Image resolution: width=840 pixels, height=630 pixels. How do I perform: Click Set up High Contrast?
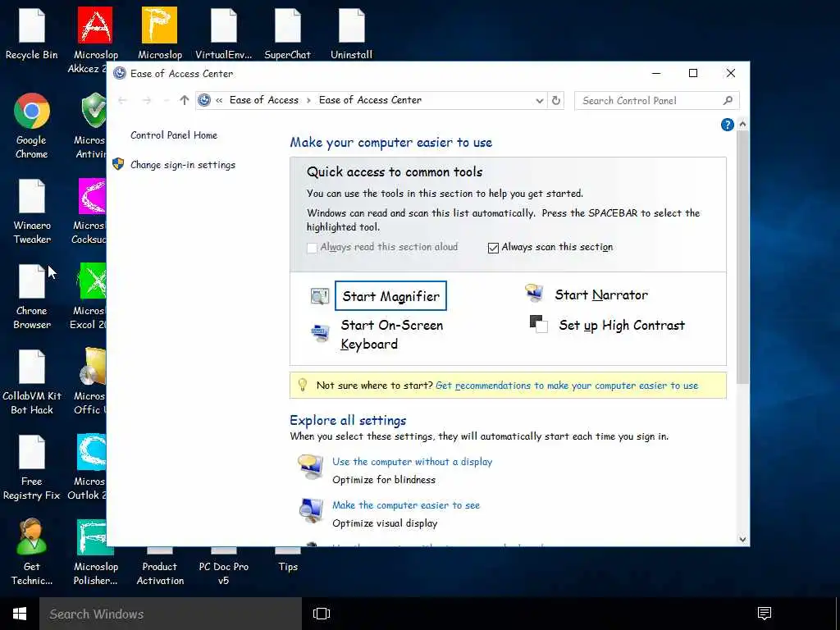(622, 325)
